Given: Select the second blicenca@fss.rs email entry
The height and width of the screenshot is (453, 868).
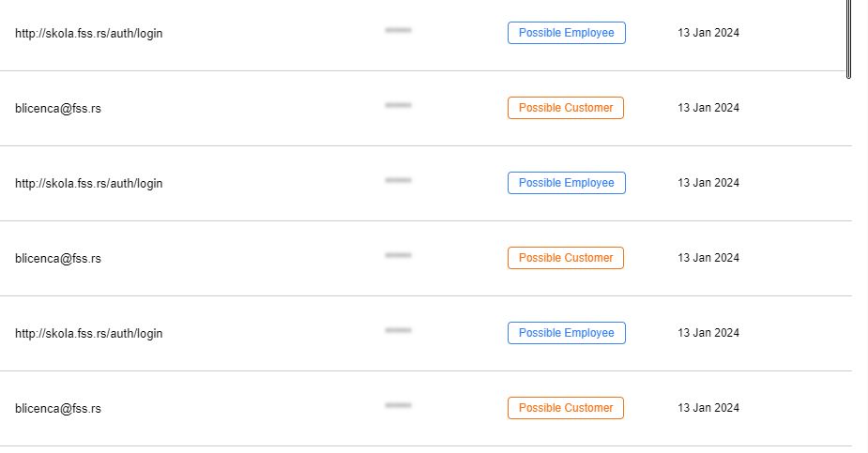Looking at the screenshot, I should [58, 258].
